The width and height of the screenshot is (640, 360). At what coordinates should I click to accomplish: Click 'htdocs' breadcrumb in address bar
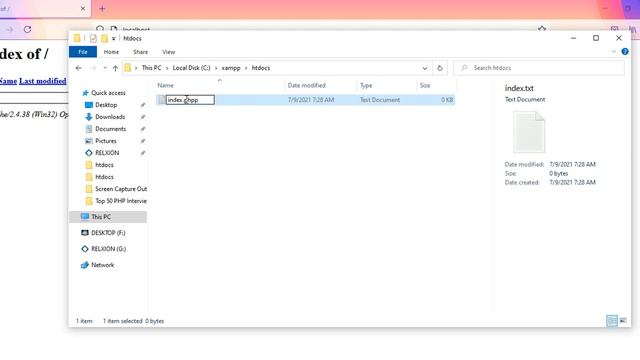(x=261, y=68)
